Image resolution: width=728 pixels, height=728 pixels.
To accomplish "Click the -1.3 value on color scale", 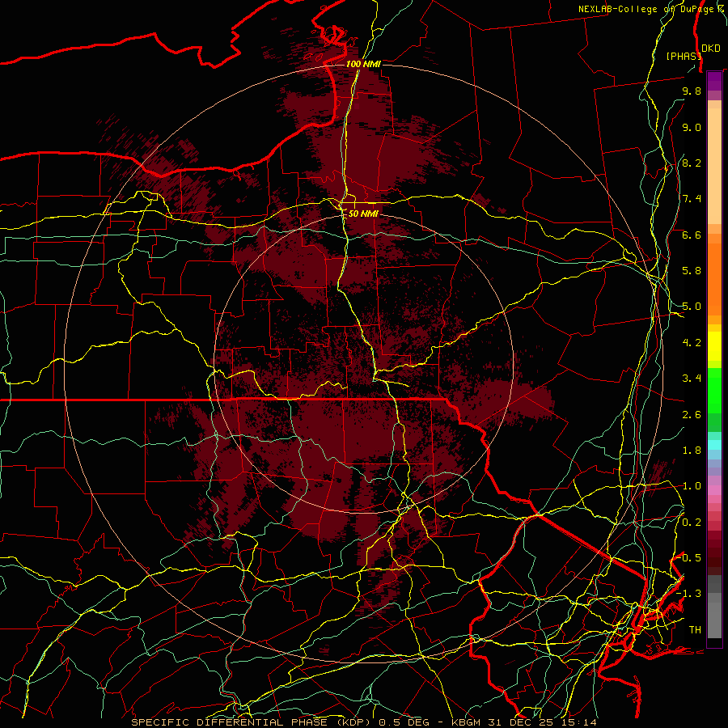I will 688,594.
